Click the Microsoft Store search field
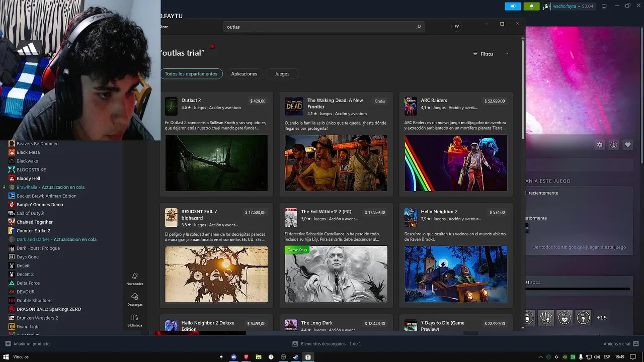The image size is (644, 362). (x=324, y=27)
